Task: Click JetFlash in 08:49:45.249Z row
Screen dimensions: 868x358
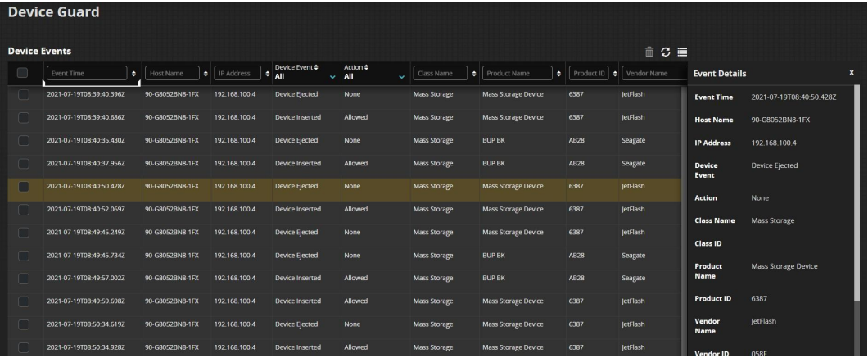Action: point(633,232)
